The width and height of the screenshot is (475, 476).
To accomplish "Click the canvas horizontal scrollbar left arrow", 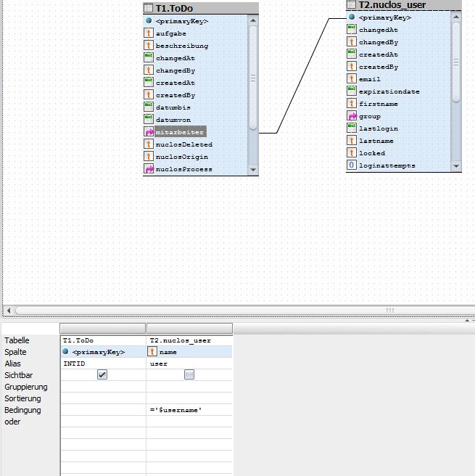I will (x=9, y=311).
